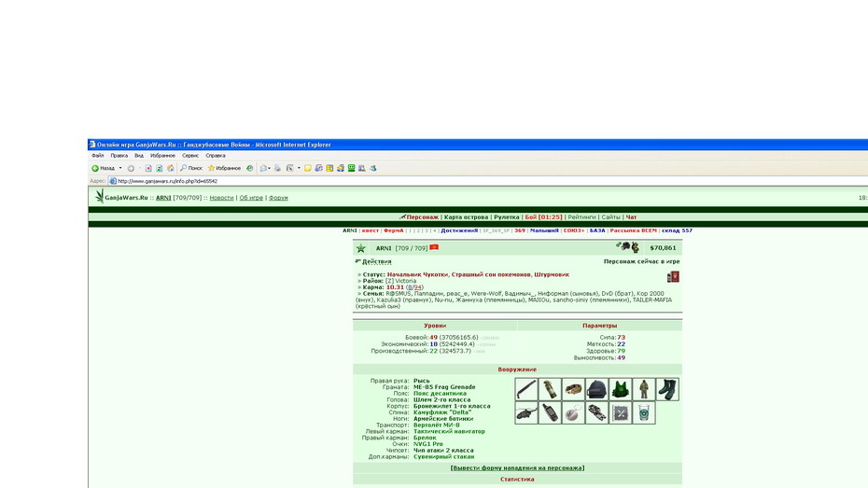Click the IE Print toolbar icon

[277, 168]
